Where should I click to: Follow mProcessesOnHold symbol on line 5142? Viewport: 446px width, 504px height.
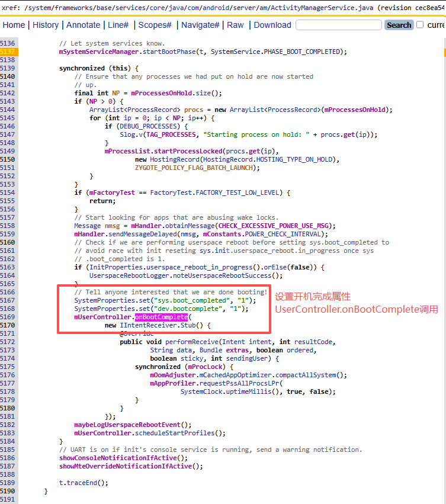[162, 93]
